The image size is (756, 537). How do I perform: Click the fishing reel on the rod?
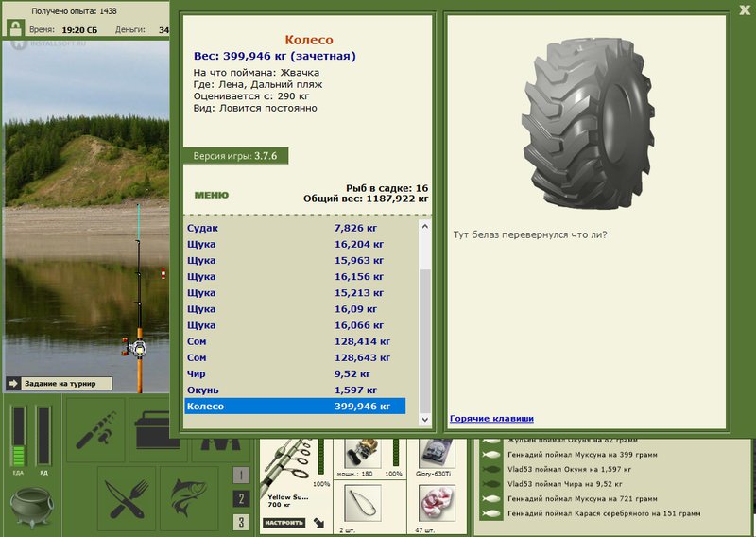point(135,347)
